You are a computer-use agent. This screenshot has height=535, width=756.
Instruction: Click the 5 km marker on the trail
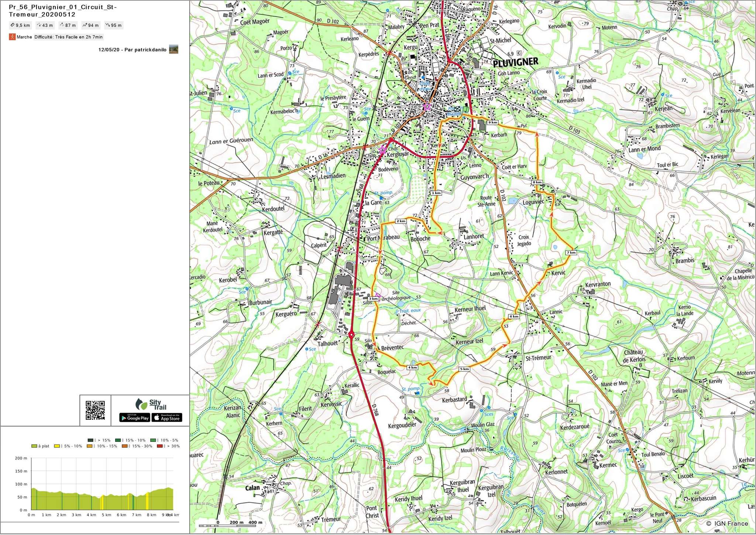(x=464, y=369)
